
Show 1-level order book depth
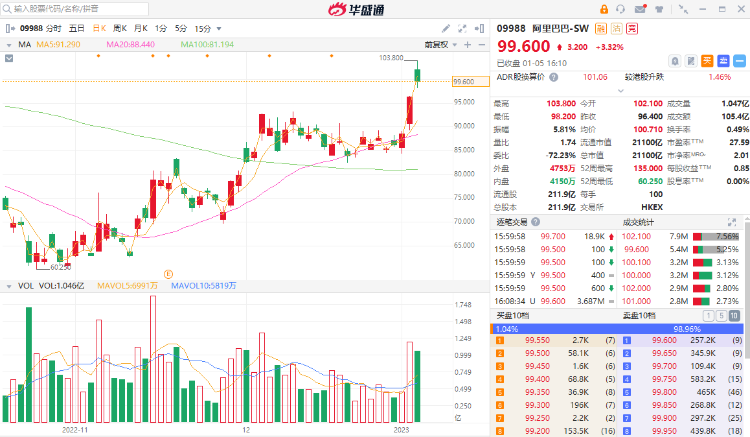(x=708, y=316)
